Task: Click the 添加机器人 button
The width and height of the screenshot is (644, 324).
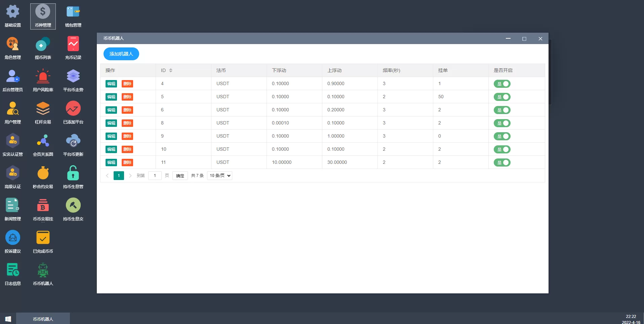Action: coord(121,54)
